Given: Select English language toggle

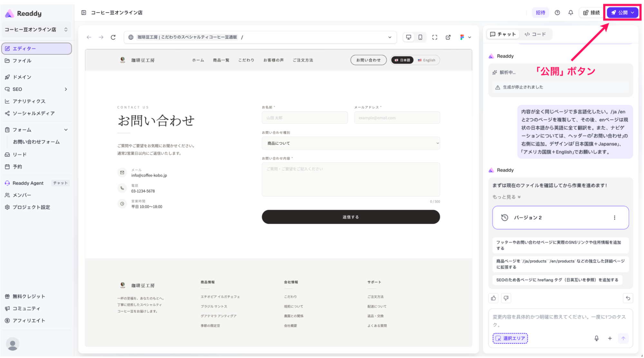Looking at the screenshot, I should (x=427, y=60).
